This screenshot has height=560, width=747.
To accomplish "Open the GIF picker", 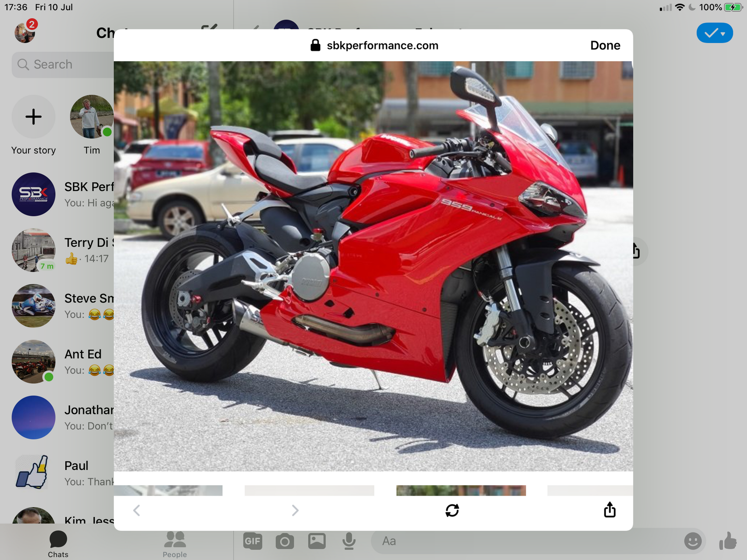I will point(253,541).
